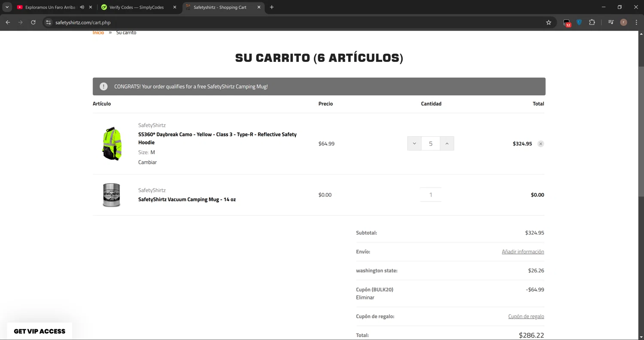644x340 pixels.
Task: Open SS360° Daybreak Camo hoodie product link
Action: click(x=217, y=138)
